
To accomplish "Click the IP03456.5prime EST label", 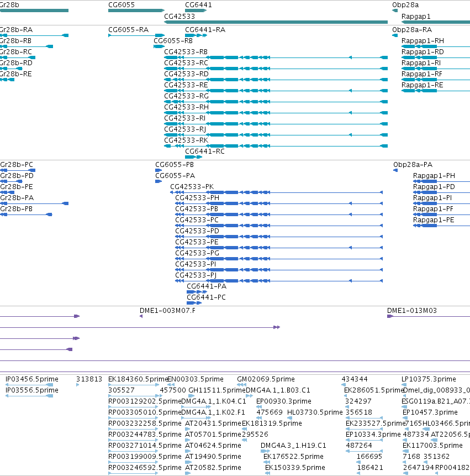I will 32,379.
